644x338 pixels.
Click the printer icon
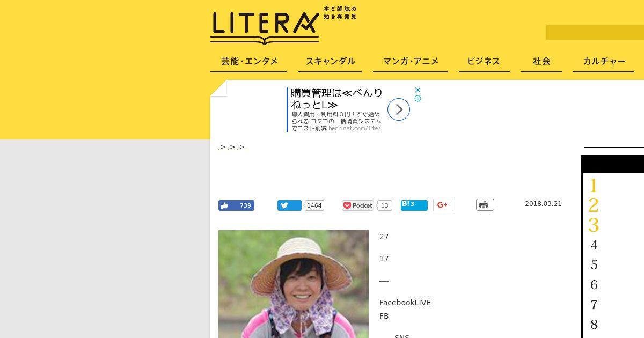point(485,205)
